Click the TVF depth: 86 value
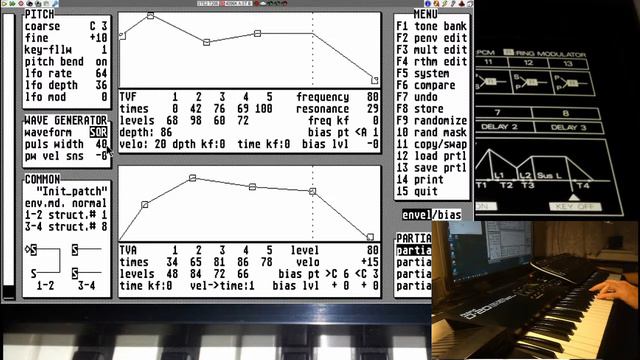 click(166, 133)
